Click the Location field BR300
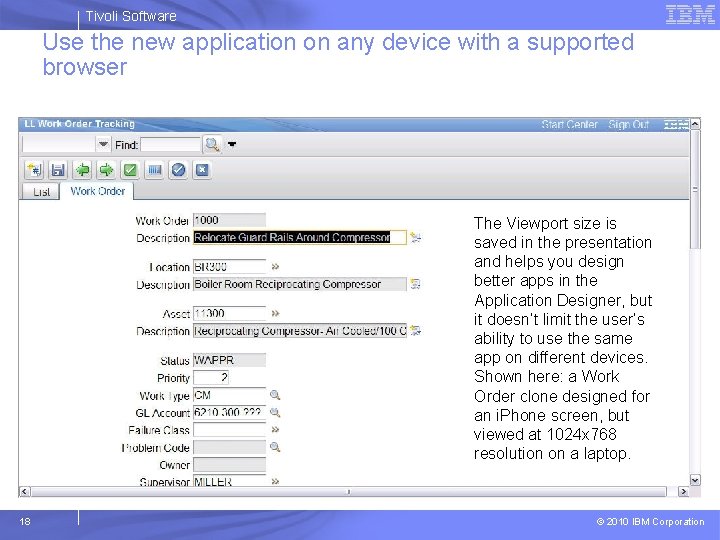 click(x=229, y=266)
